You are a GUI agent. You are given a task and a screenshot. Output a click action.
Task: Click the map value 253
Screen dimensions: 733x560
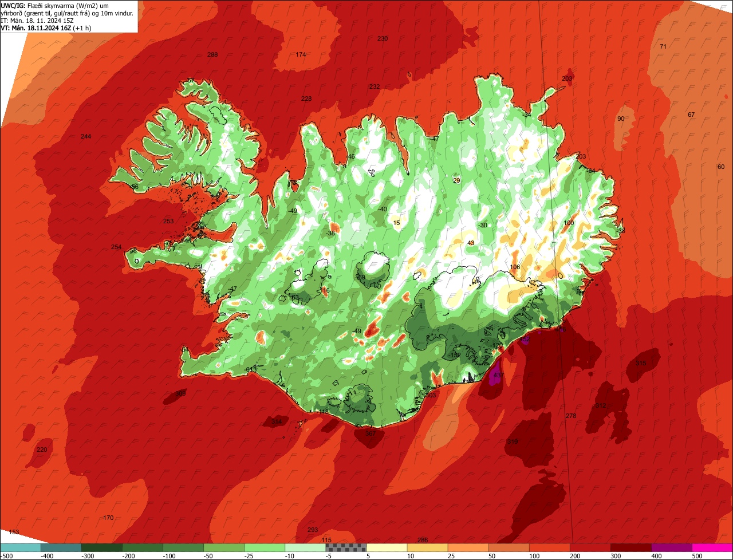pyautogui.click(x=168, y=221)
